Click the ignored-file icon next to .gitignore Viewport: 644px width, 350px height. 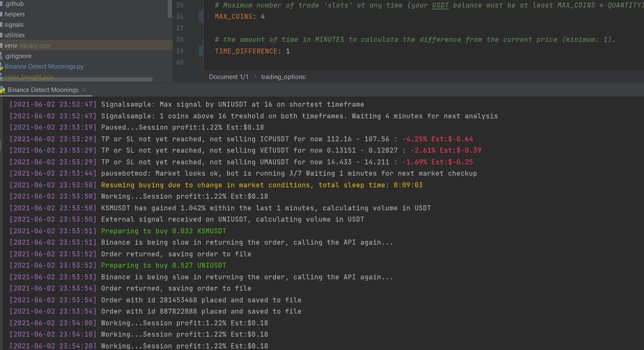[2, 56]
